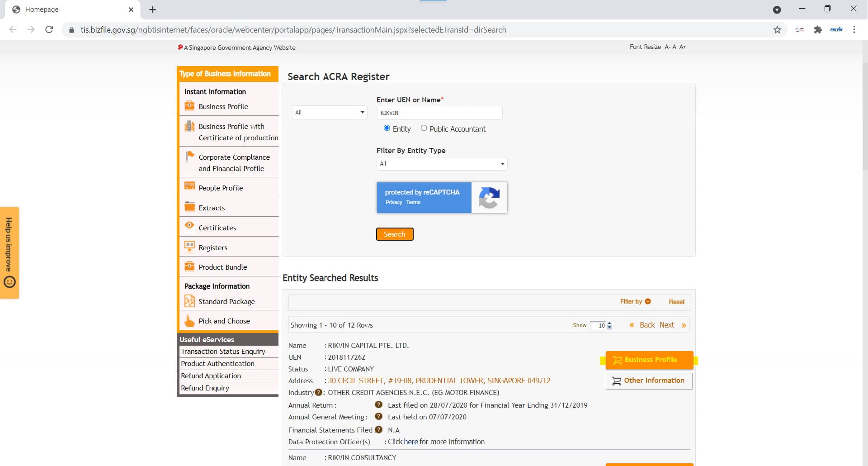Click 'here' for Data Protection Officer info
The image size is (868, 466).
pyautogui.click(x=410, y=442)
